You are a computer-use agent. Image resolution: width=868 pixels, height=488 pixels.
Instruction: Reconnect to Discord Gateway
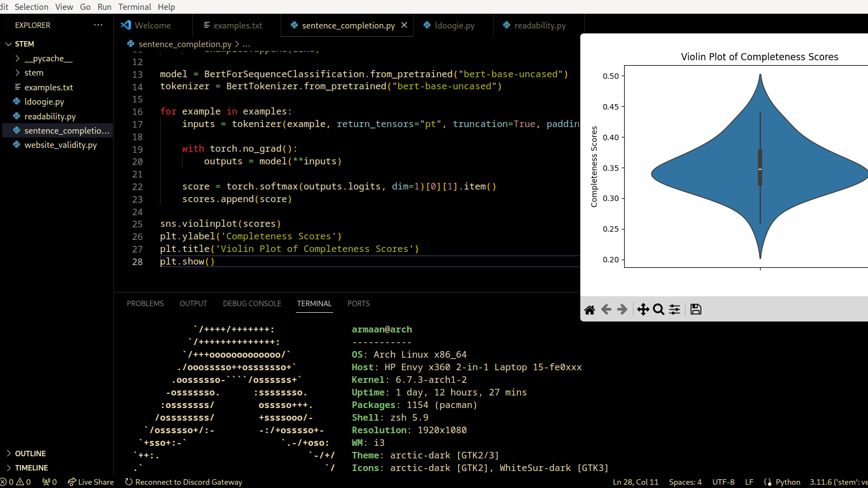pyautogui.click(x=184, y=482)
